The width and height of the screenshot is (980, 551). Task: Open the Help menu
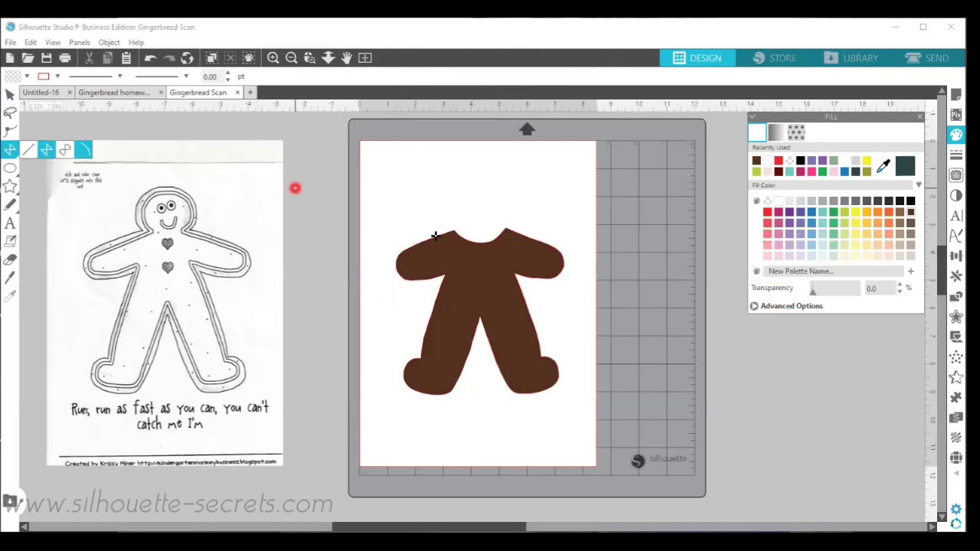point(136,42)
